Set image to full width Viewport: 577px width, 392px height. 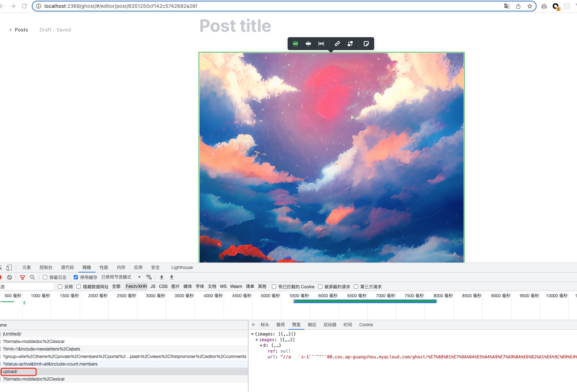[x=321, y=44]
